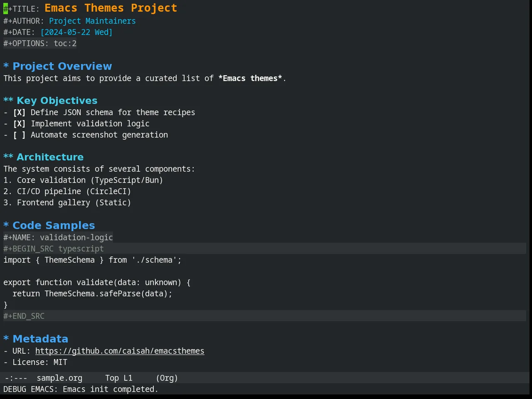Viewport: 532px width, 399px height.
Task: Click the License: MIT list item
Action: [x=35, y=362]
